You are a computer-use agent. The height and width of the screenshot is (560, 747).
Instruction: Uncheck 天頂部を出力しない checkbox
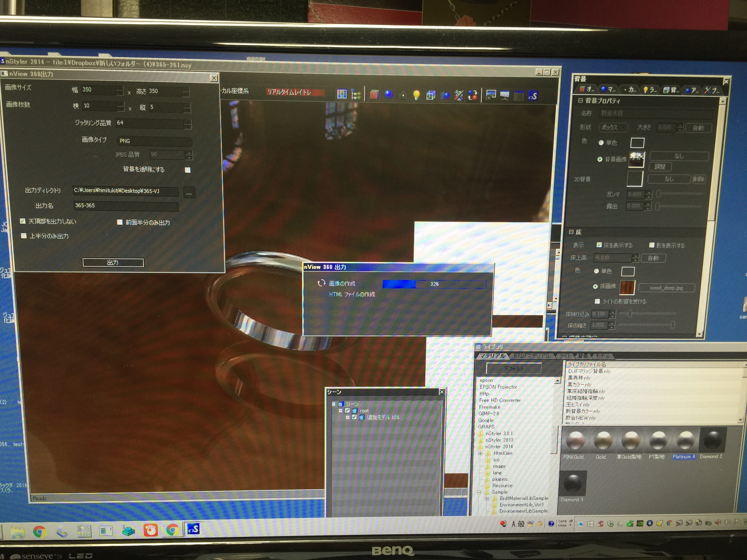[x=23, y=221]
